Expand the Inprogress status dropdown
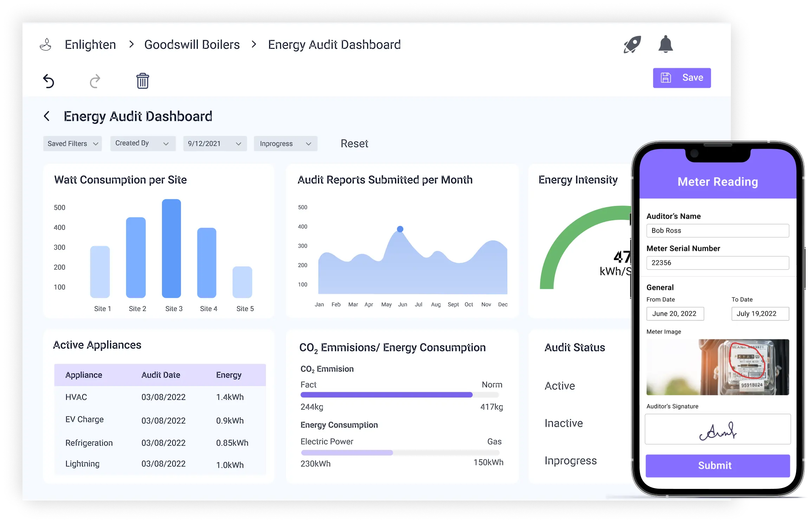Image resolution: width=812 pixels, height=523 pixels. (285, 144)
